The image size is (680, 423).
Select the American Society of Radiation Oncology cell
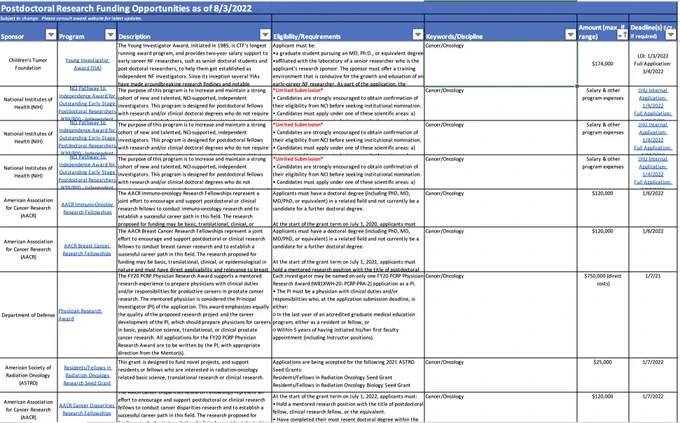pos(29,375)
